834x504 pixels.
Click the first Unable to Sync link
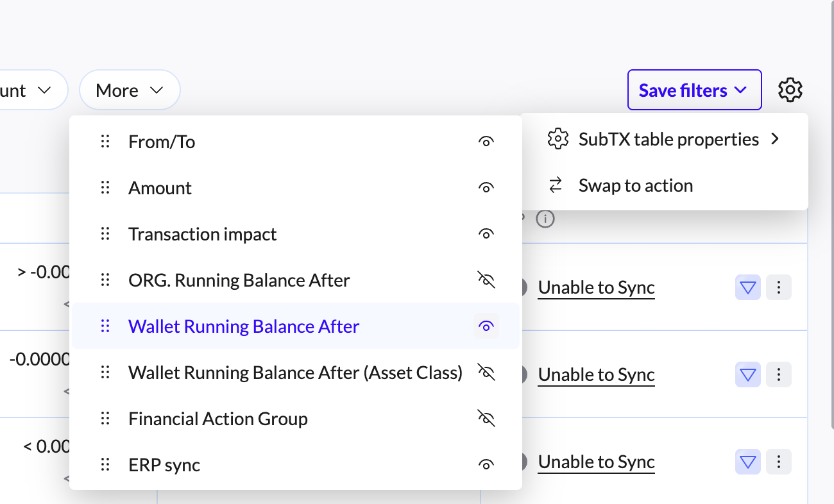(596, 288)
